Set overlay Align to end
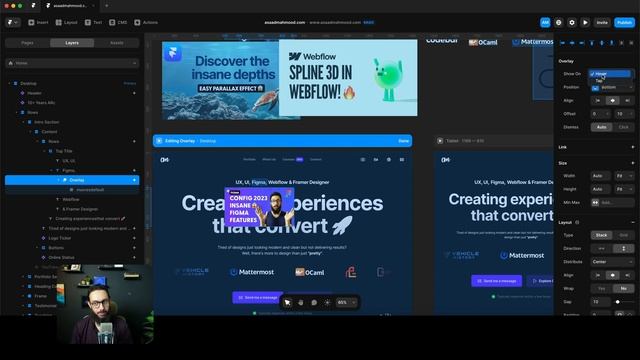This screenshot has width=640, height=360. coord(627,100)
